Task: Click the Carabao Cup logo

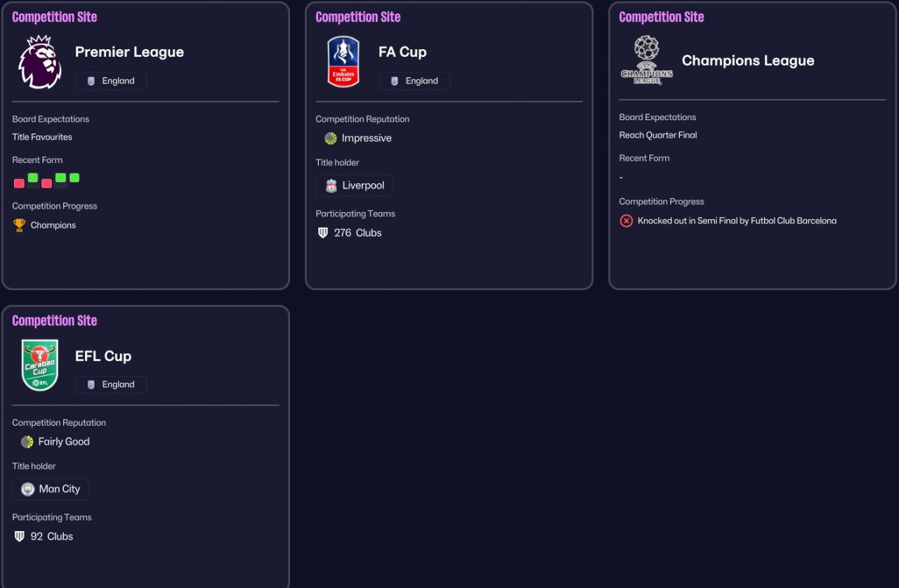Action: pos(40,365)
